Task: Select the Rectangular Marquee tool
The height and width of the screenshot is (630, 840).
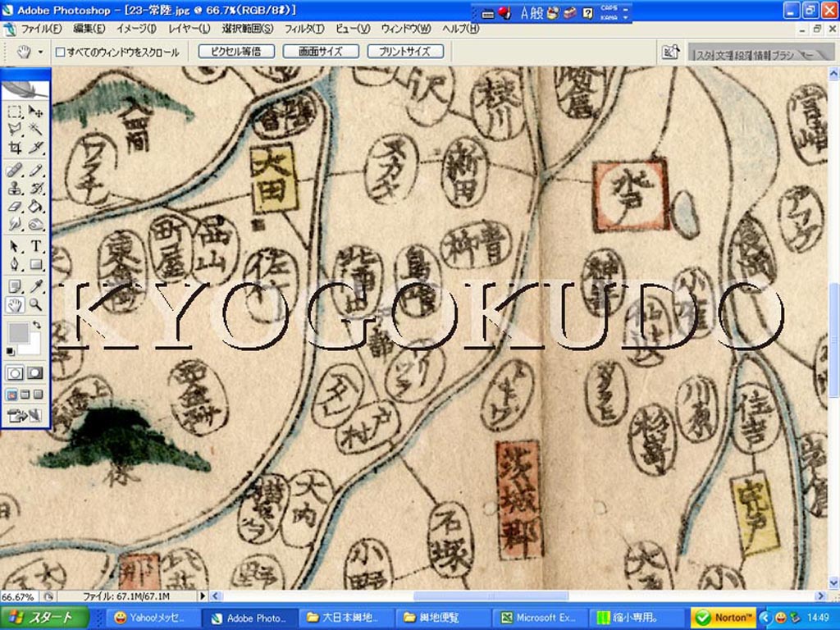Action: click(x=15, y=112)
